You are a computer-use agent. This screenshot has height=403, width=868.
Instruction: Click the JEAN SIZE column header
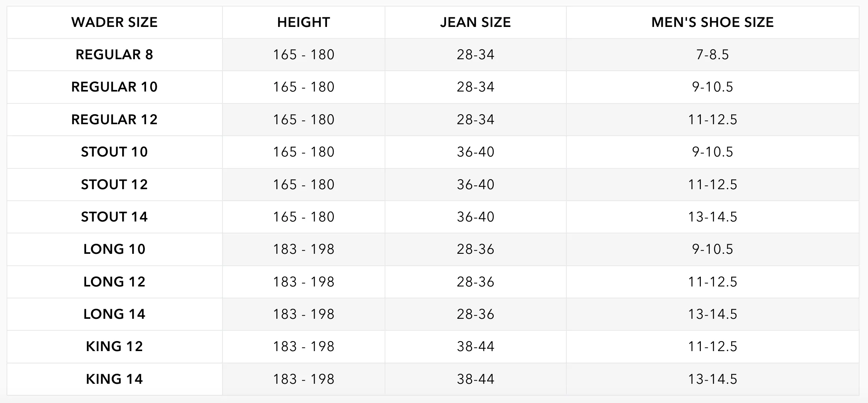475,22
